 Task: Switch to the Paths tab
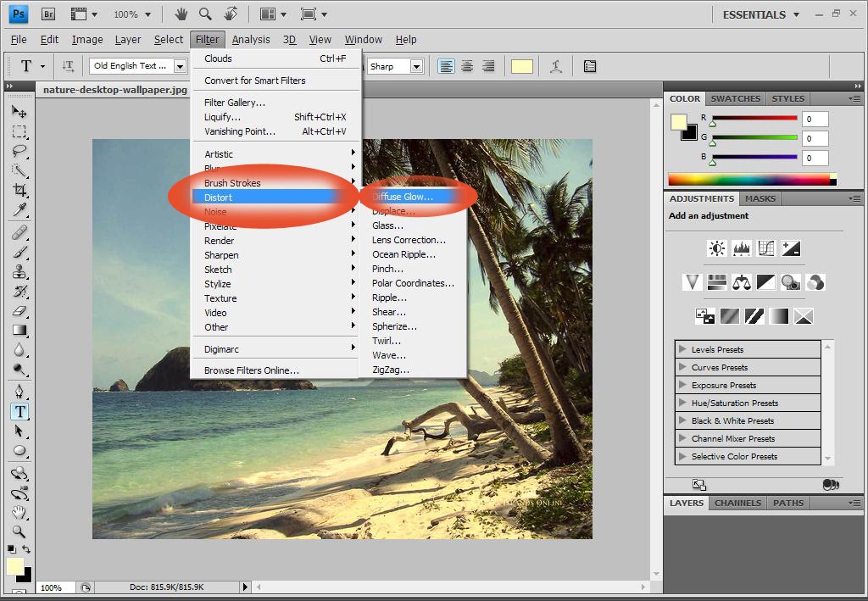point(788,503)
